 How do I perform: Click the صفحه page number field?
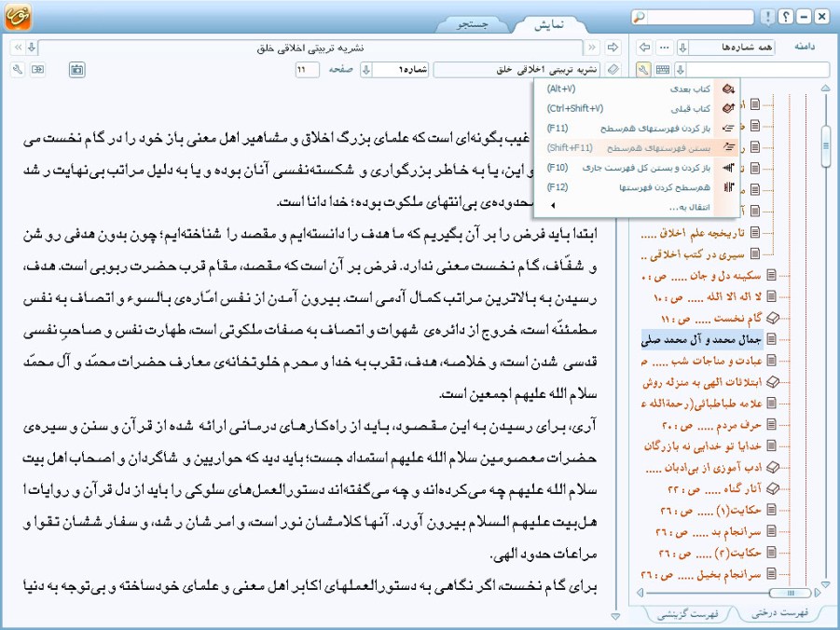click(x=307, y=70)
